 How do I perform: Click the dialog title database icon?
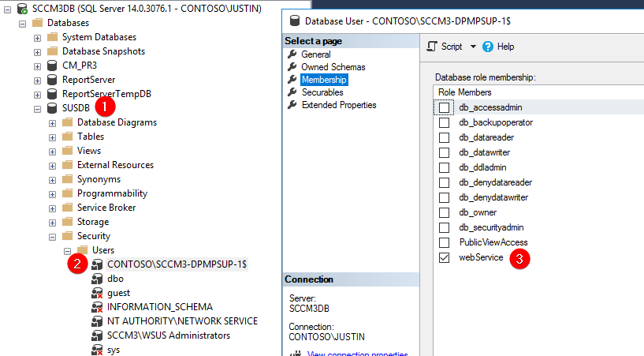(x=295, y=21)
